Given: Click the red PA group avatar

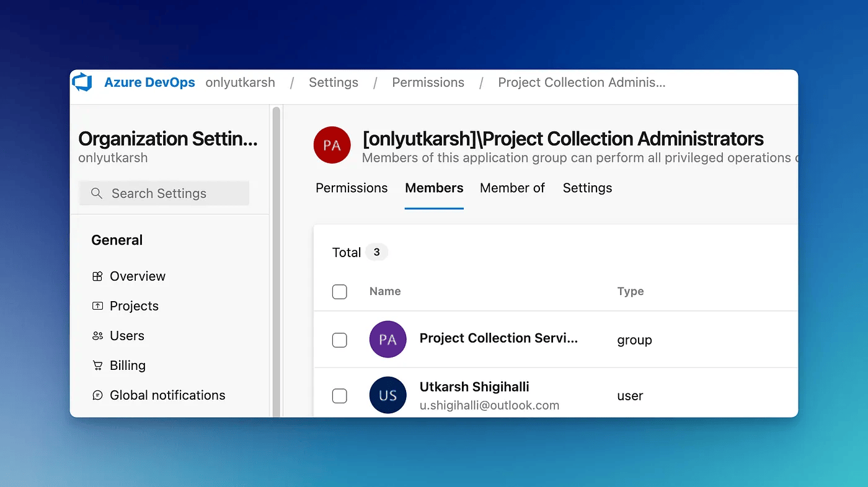Looking at the screenshot, I should tap(332, 146).
